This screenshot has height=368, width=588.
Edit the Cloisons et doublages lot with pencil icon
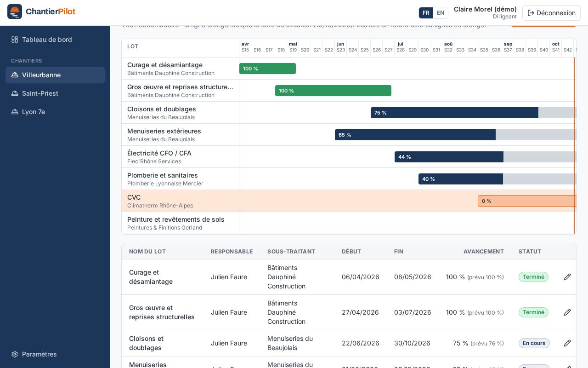[x=567, y=343]
